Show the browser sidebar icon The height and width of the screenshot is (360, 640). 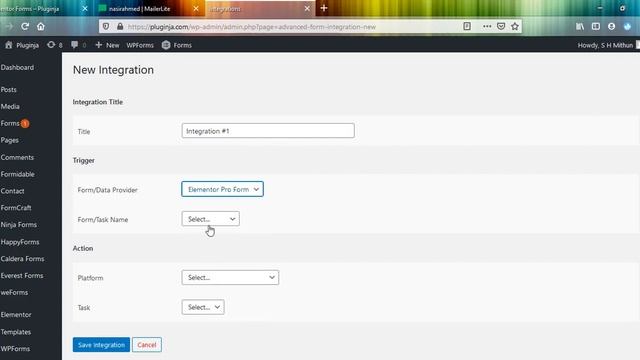tap(596, 27)
